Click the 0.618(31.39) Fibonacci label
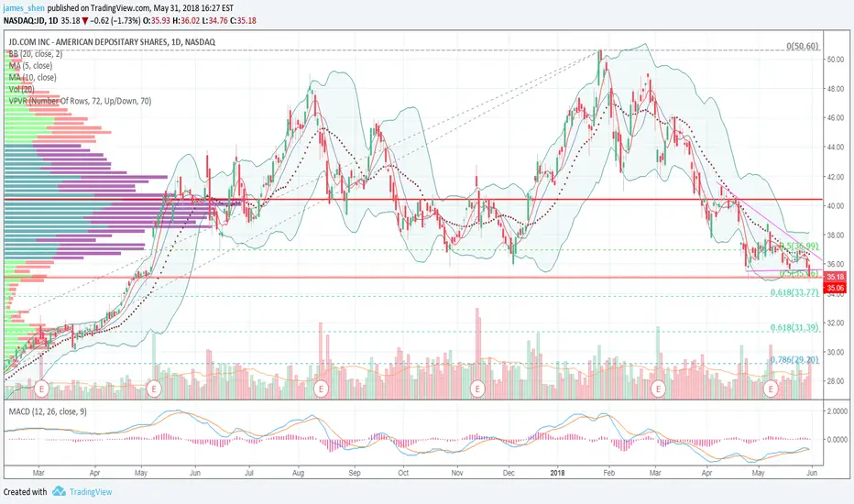The height and width of the screenshot is (504, 854). 794,327
